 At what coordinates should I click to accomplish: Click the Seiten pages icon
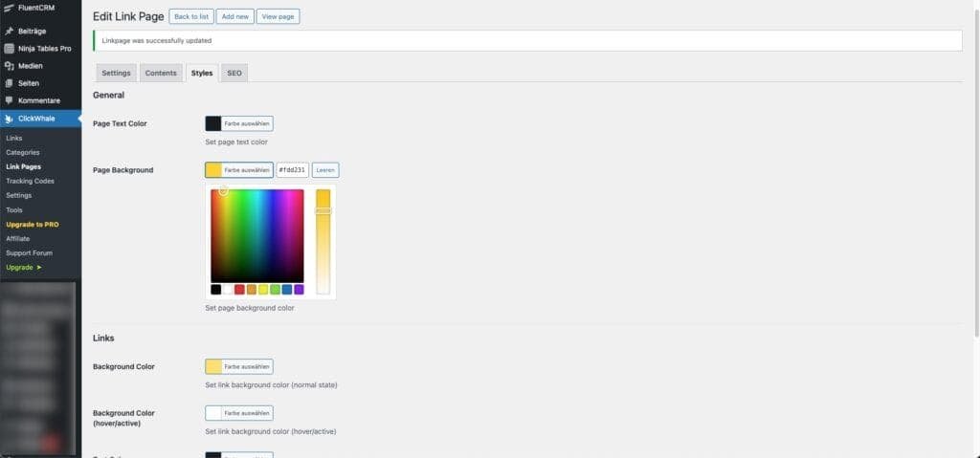click(x=9, y=83)
